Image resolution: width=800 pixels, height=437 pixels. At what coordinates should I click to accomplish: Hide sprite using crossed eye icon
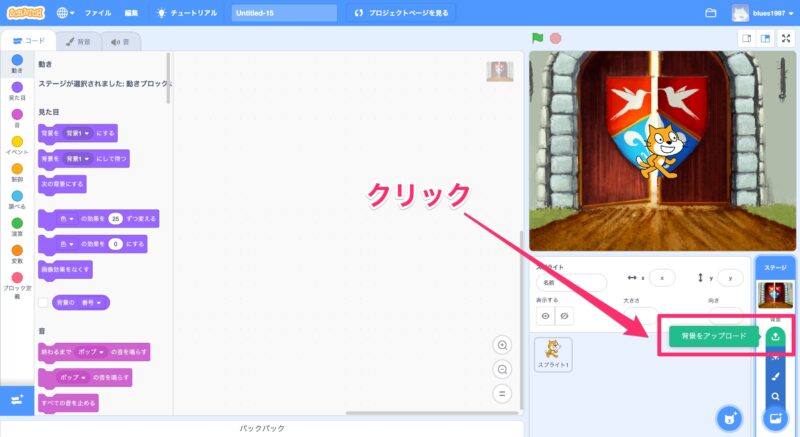tap(566, 316)
